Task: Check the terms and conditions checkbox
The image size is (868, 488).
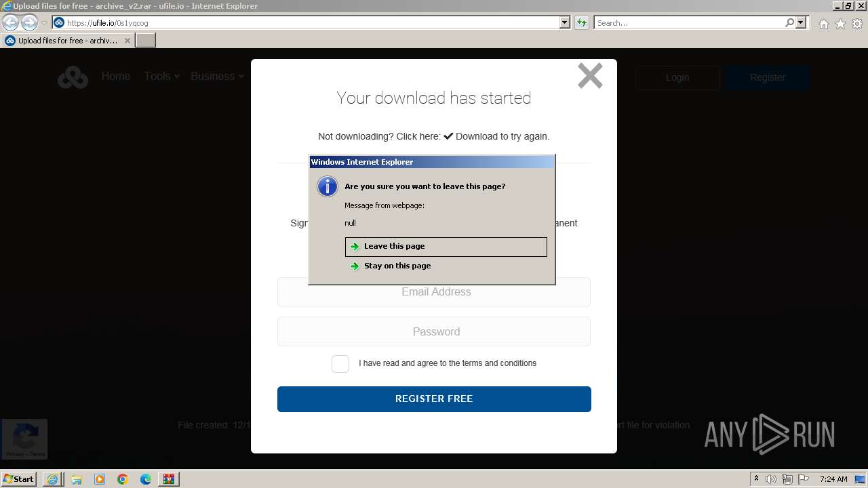Action: pyautogui.click(x=340, y=364)
